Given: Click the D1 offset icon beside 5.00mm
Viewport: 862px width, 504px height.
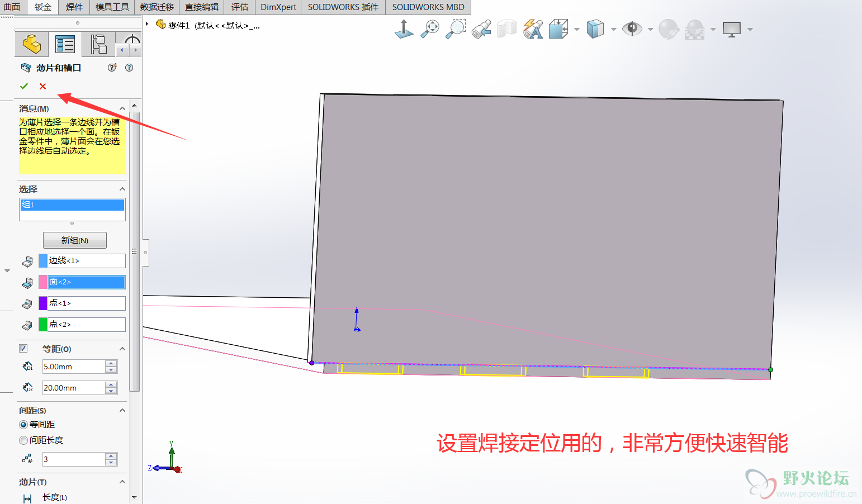Looking at the screenshot, I should click(27, 367).
